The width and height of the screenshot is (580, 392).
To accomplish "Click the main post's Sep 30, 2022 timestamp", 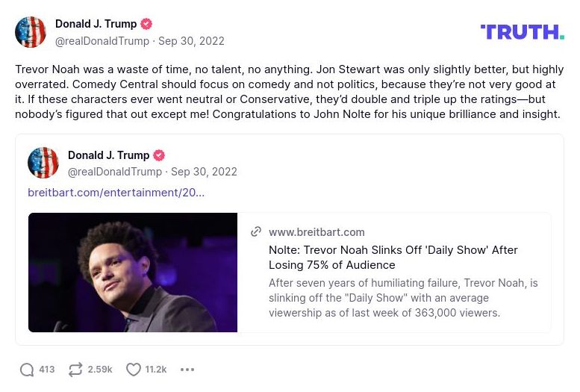I will (191, 41).
